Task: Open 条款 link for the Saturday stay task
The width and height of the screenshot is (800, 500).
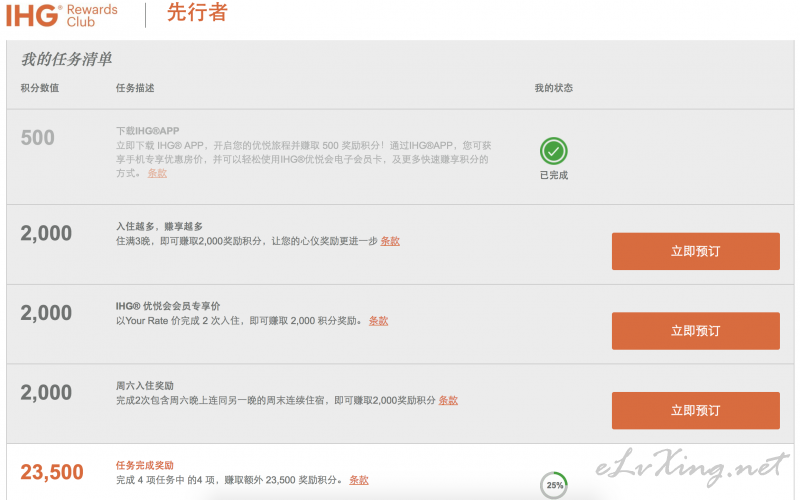Action: pos(448,401)
